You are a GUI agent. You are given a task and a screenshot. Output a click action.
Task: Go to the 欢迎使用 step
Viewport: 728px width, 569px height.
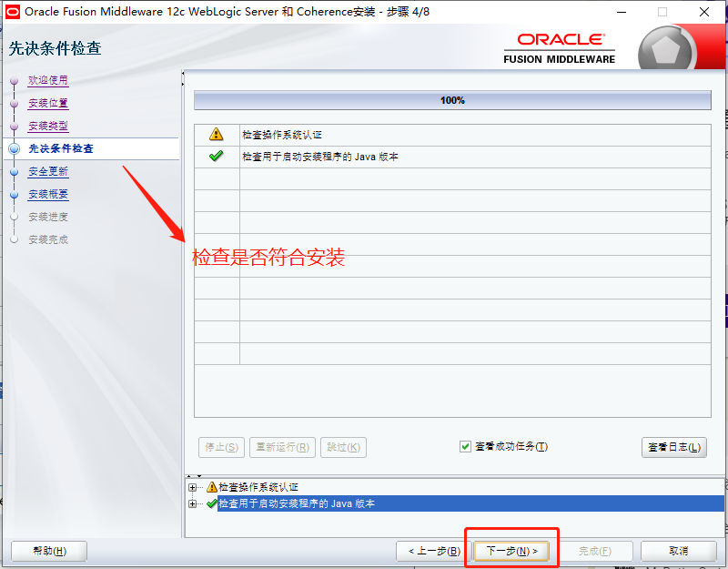(x=48, y=80)
